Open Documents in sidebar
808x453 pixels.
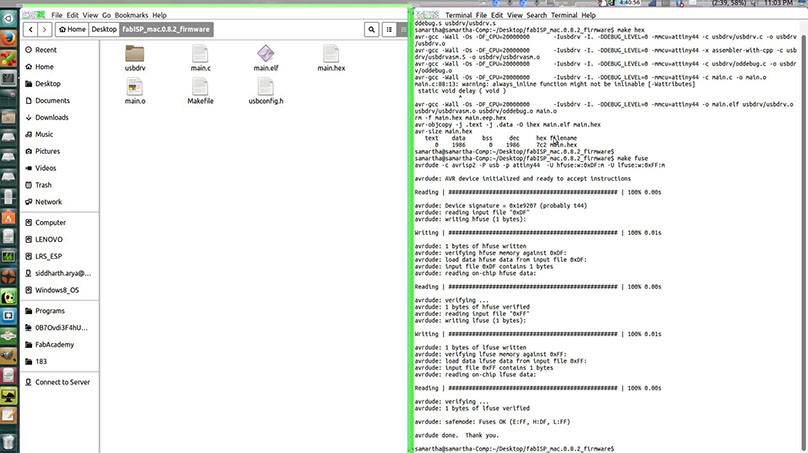click(x=59, y=100)
